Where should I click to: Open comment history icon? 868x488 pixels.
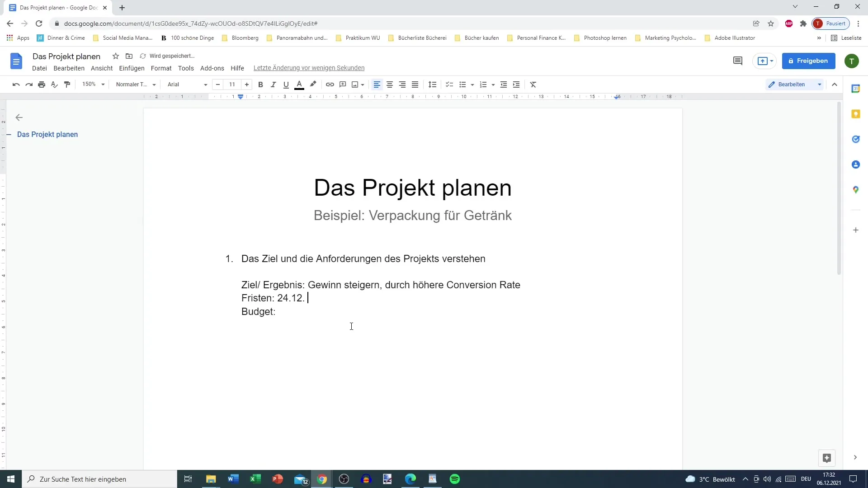click(x=738, y=61)
